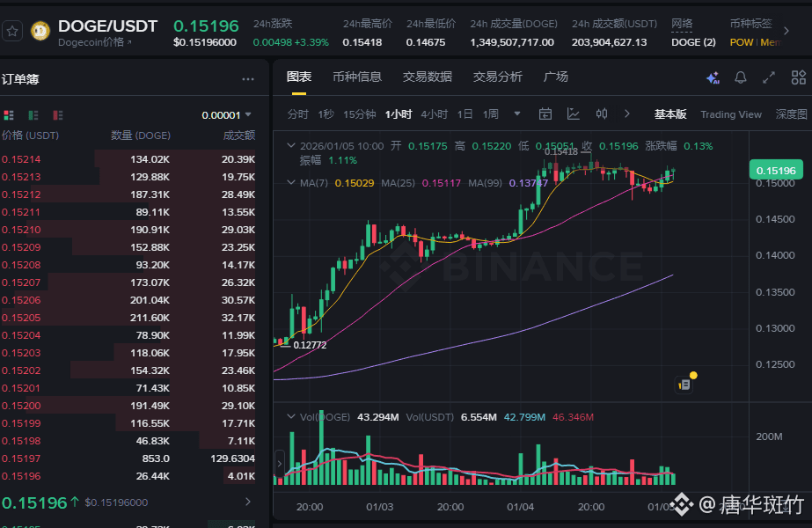Select ask price 0.15205

click(x=21, y=318)
